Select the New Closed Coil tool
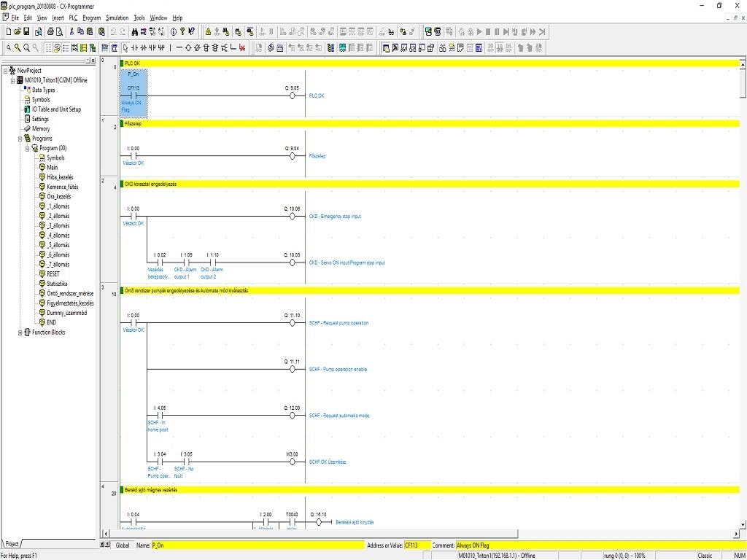This screenshot has height=560, width=747. tap(197, 47)
